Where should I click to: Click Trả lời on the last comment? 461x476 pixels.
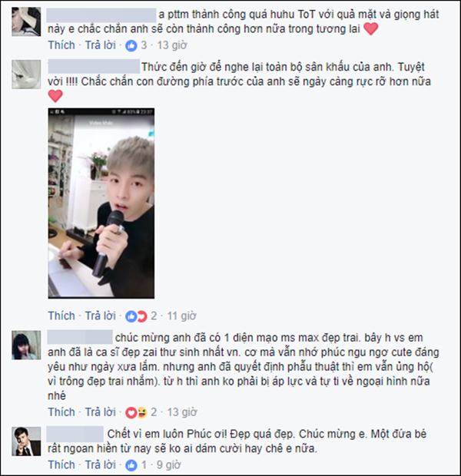pos(101,464)
